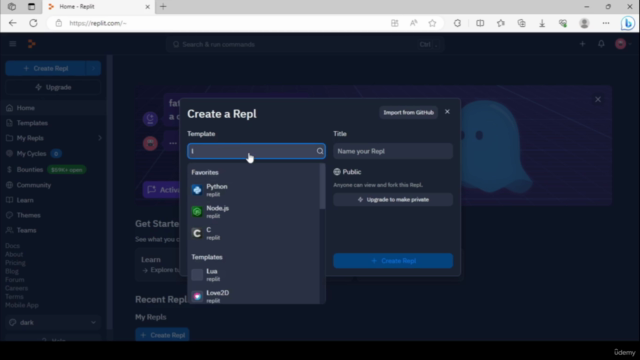Open the Forum link
This screenshot has height=360, width=640.
pos(15,280)
